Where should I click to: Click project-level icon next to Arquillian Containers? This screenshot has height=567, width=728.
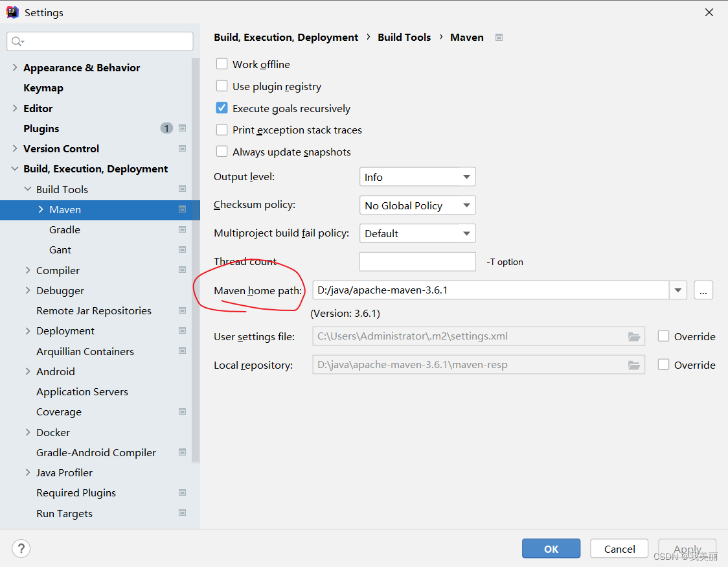[x=183, y=351]
